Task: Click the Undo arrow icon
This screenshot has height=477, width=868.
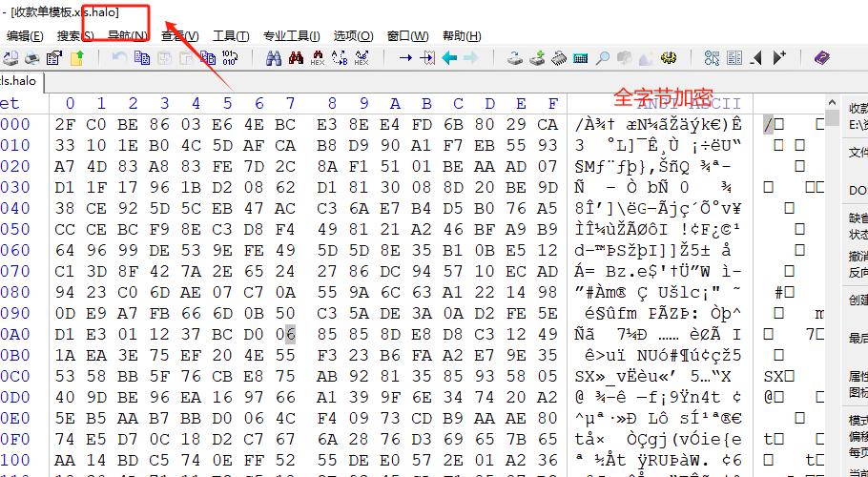Action: pyautogui.click(x=119, y=58)
